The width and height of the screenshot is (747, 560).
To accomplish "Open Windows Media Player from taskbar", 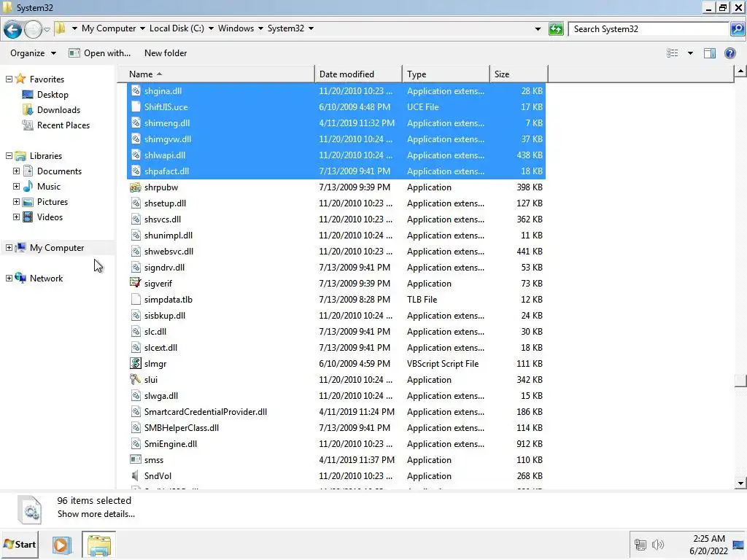I will tap(61, 545).
